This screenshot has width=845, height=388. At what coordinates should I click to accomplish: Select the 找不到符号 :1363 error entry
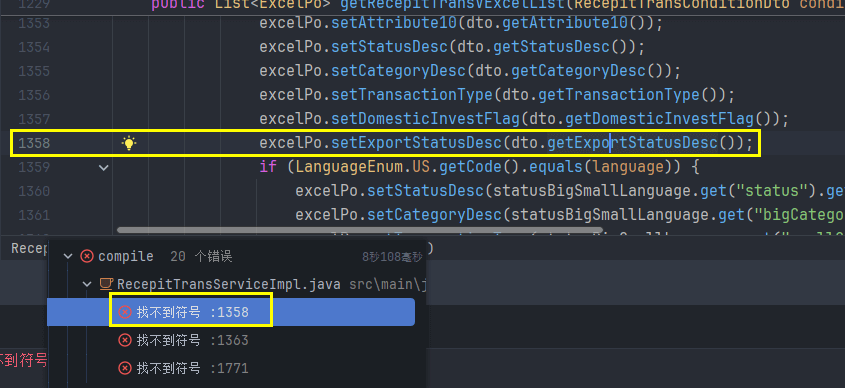[231, 340]
